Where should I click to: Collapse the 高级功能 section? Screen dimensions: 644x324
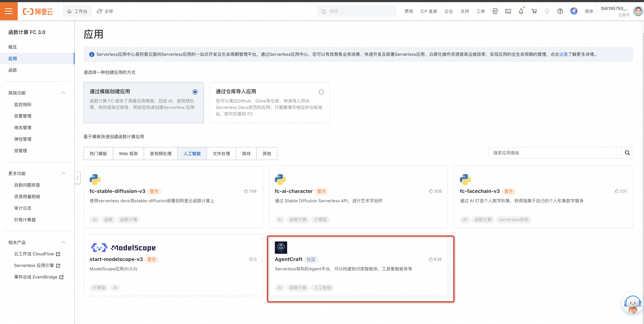[x=63, y=93]
